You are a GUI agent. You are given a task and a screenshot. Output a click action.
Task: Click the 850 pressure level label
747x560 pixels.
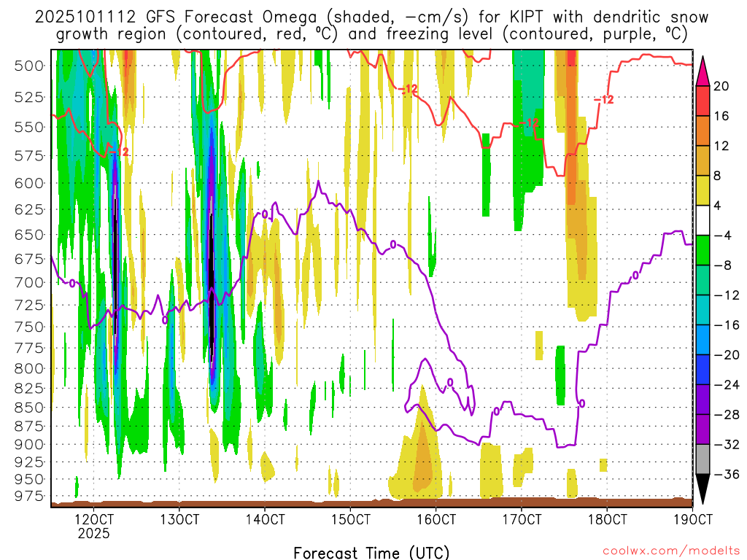coord(29,408)
